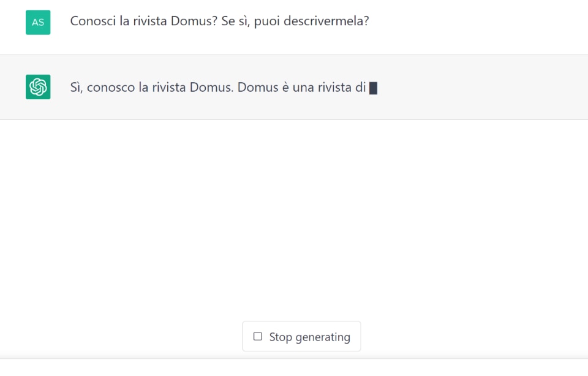
Task: Click the phrase "Se sì" in question
Action: pyautogui.click(x=235, y=21)
